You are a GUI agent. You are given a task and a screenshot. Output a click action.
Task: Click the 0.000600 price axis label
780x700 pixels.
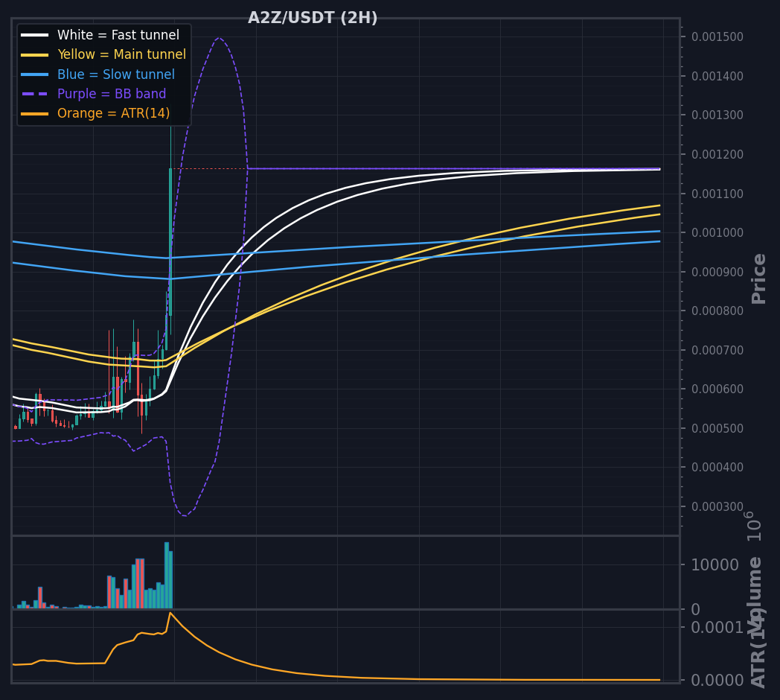(717, 389)
